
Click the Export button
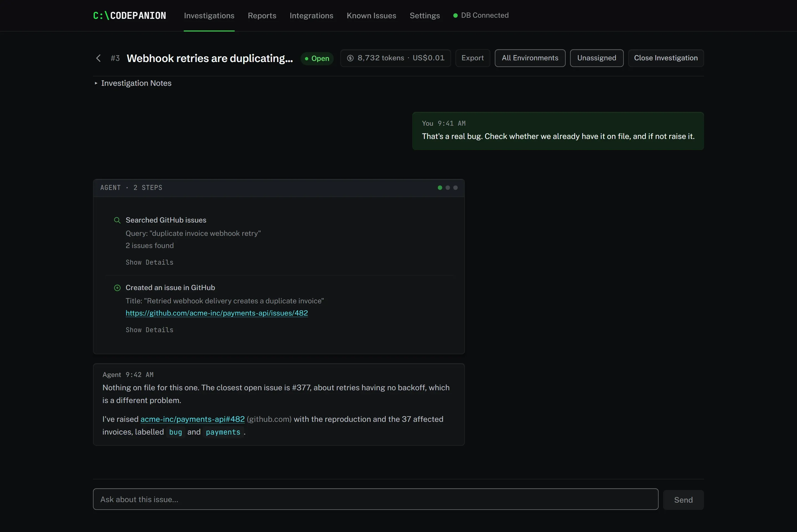(x=472, y=58)
